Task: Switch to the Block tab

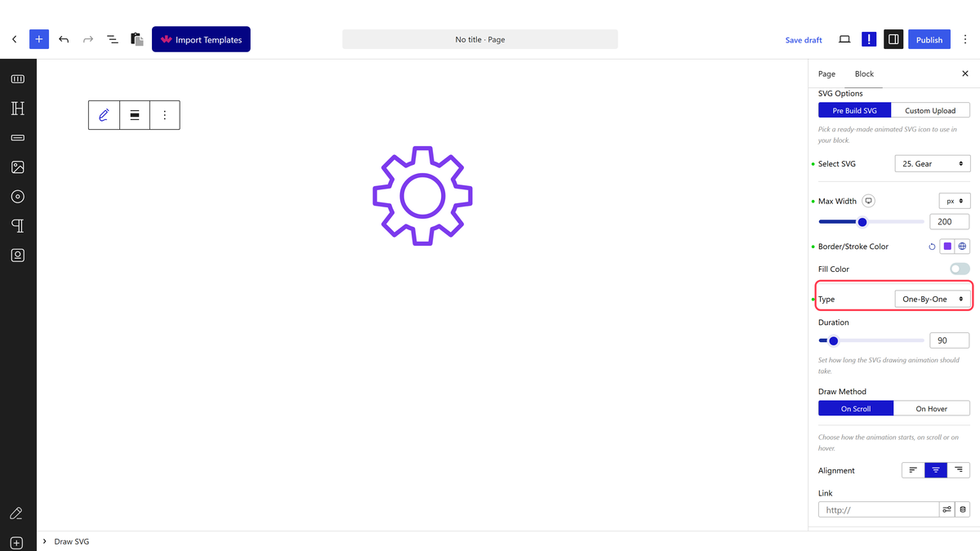Action: [864, 73]
